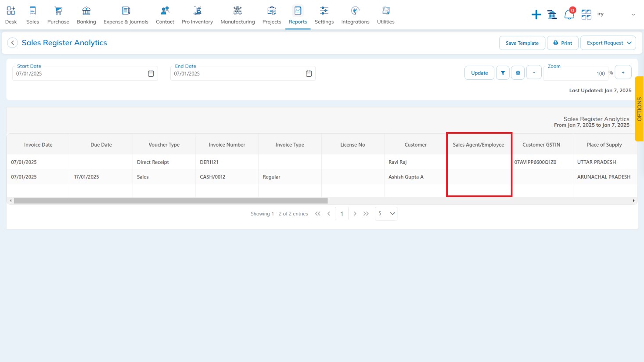The width and height of the screenshot is (644, 362).
Task: Click the ARUNACHAL PRADESH cell
Action: click(x=604, y=177)
